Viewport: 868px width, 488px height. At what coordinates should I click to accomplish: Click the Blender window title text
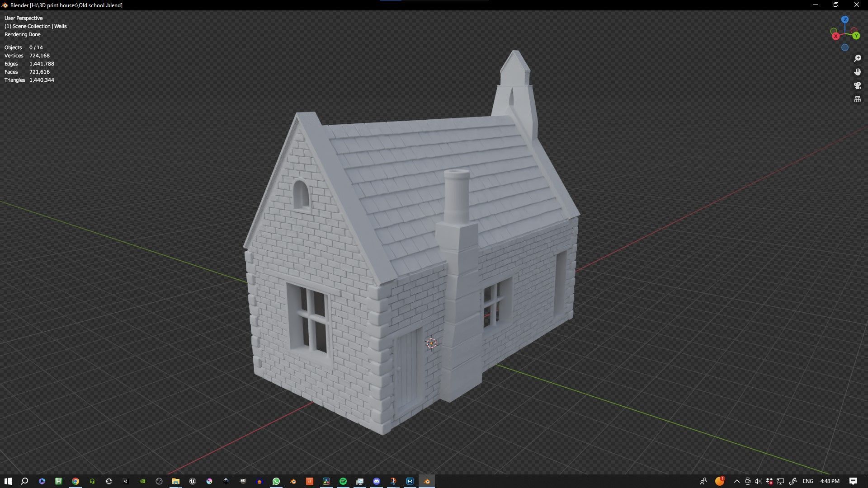pos(66,5)
